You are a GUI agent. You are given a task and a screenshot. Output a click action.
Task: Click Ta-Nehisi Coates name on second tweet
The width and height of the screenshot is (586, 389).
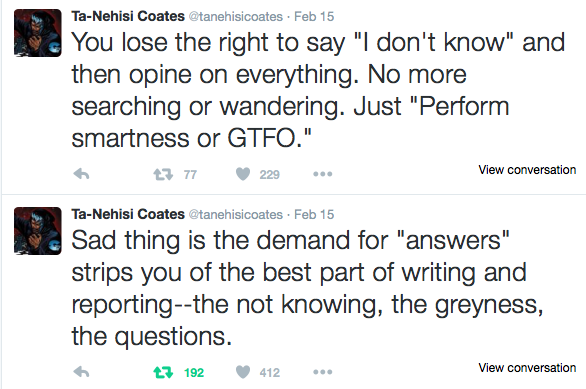[128, 214]
